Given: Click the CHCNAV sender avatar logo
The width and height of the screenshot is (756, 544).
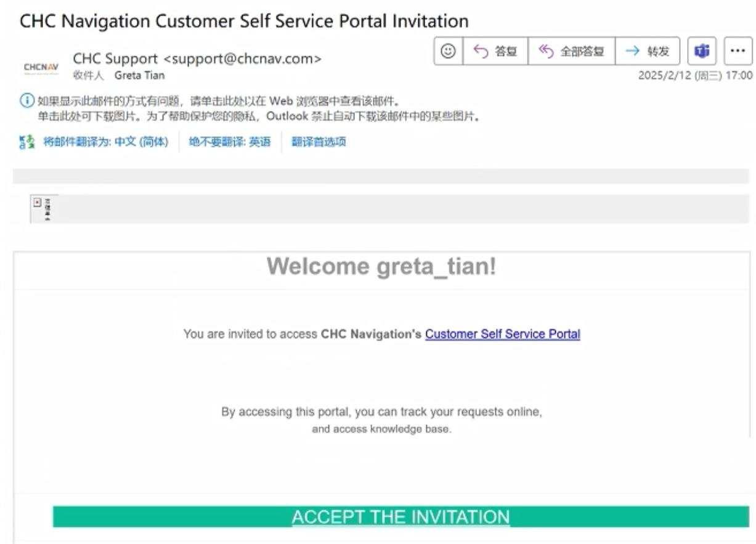Looking at the screenshot, I should [41, 67].
